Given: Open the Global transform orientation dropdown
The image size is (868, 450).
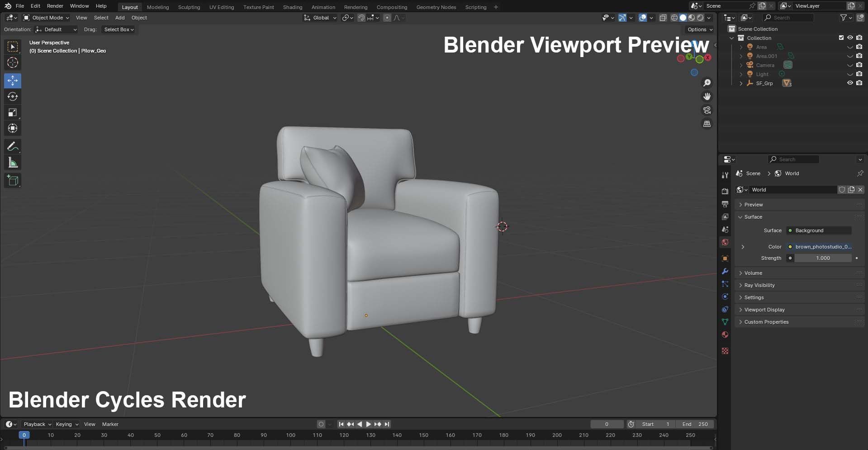Looking at the screenshot, I should coord(320,18).
